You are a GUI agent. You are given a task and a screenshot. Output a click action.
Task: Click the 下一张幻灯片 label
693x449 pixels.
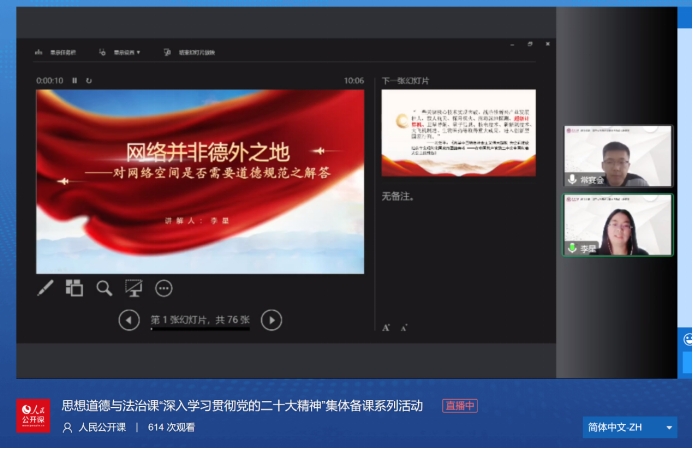[405, 81]
